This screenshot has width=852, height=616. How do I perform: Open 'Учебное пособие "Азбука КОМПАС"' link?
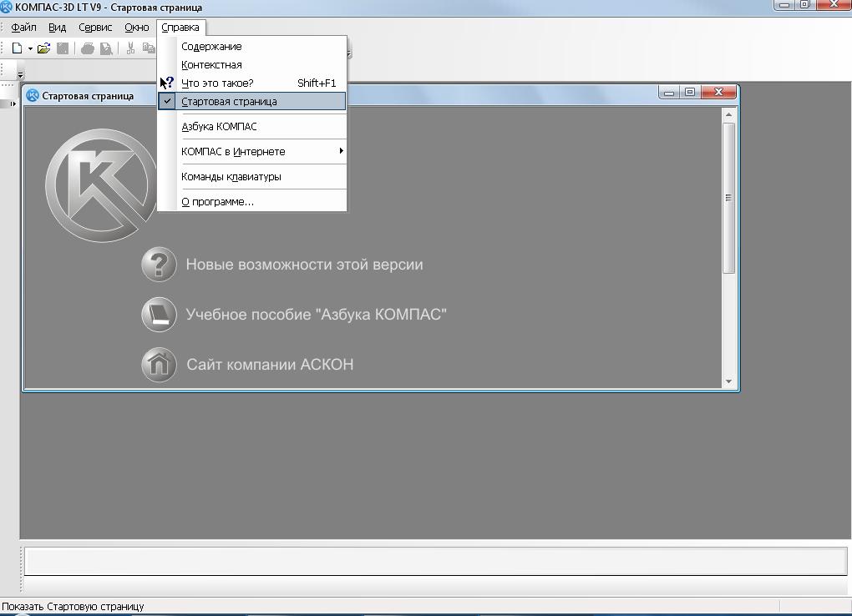(x=317, y=315)
